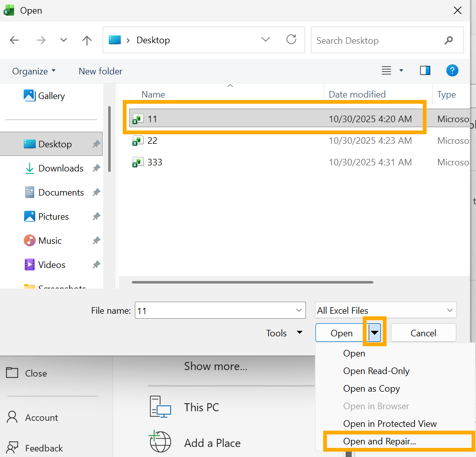
Task: Open This PC from the backstage list
Action: point(201,407)
